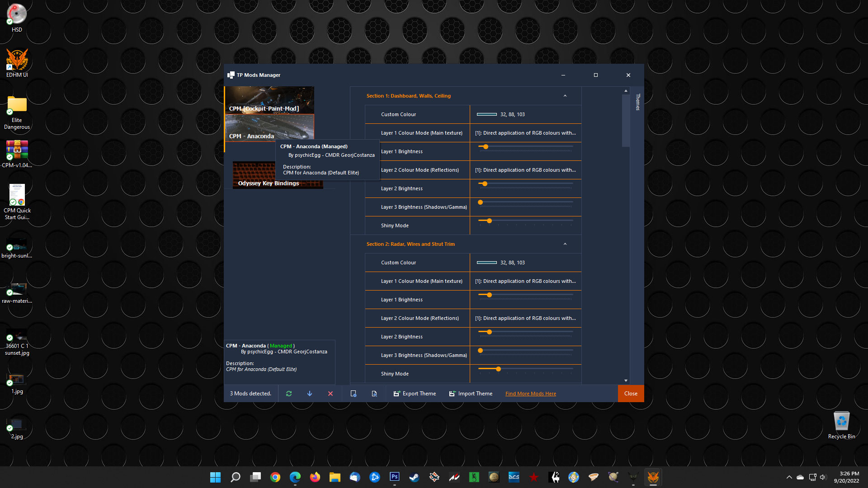Open Microsoft Edge from the taskbar
Screen dimensions: 868x488
295,477
